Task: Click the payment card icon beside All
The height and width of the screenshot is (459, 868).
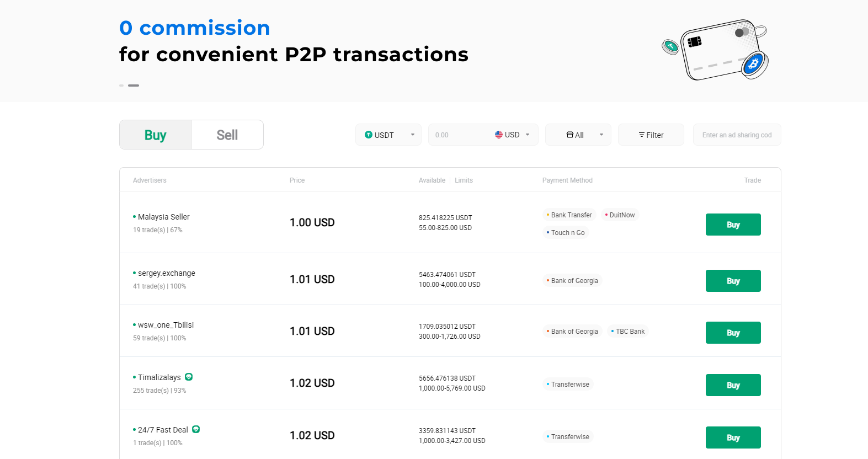Action: click(570, 135)
